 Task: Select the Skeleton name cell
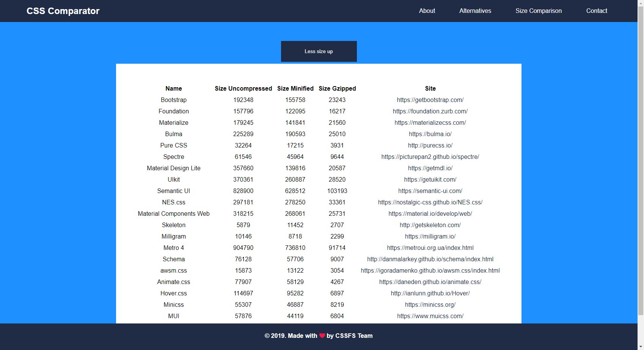[x=174, y=225]
